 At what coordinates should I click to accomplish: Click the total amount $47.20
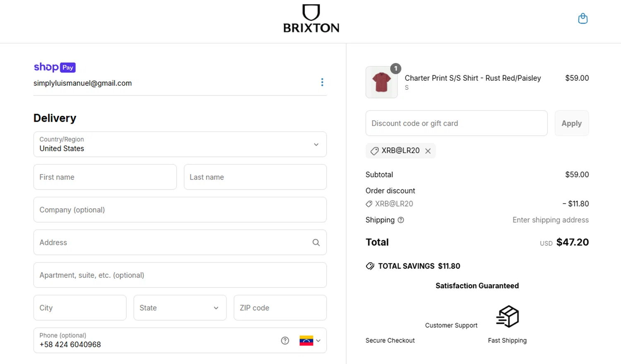point(573,242)
